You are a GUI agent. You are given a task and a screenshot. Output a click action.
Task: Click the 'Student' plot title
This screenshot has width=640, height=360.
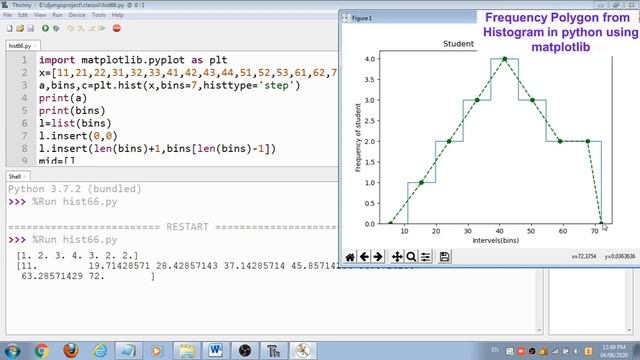tap(458, 44)
